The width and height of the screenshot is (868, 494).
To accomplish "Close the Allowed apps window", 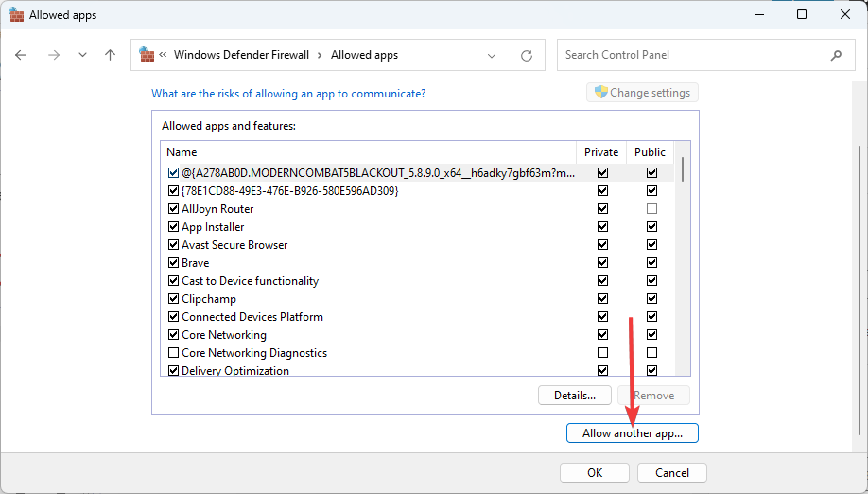I will click(845, 15).
